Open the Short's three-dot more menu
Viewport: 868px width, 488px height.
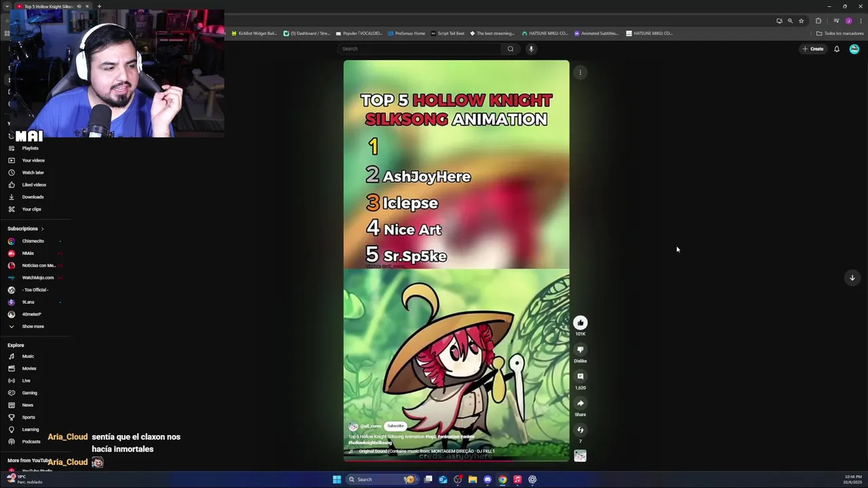tap(580, 73)
